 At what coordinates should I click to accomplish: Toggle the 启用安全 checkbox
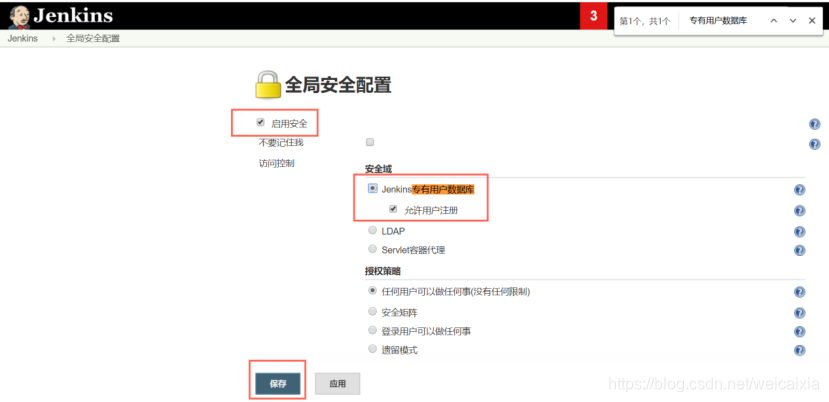260,122
